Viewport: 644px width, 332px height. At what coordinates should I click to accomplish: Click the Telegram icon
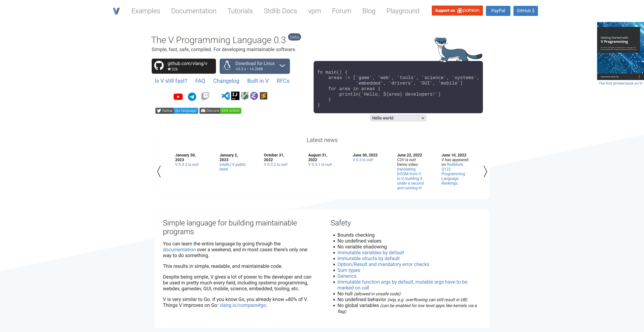[192, 97]
